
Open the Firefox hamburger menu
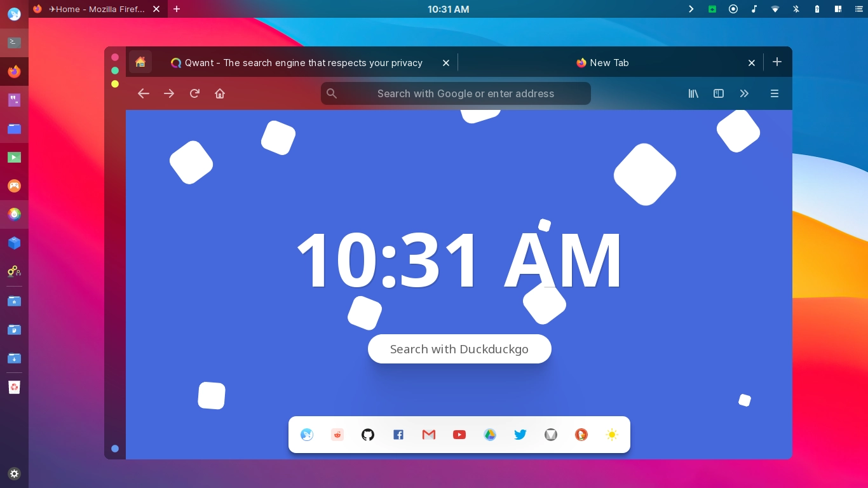775,93
